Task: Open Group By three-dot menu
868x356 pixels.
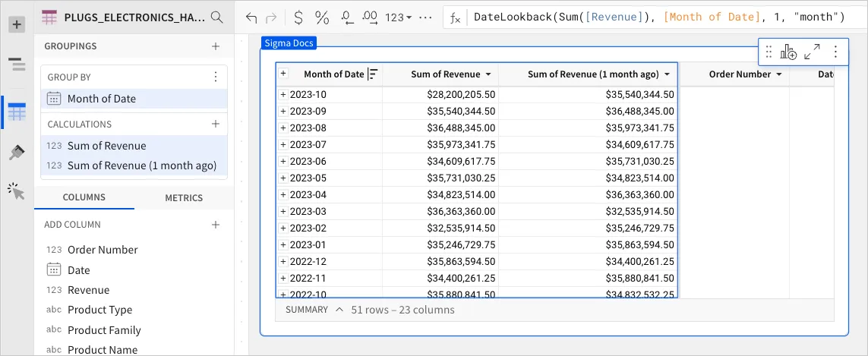Action: pos(216,77)
